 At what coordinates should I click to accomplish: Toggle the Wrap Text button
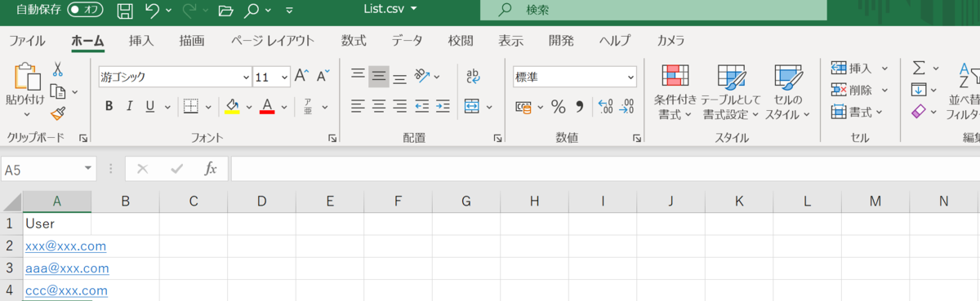click(x=473, y=77)
